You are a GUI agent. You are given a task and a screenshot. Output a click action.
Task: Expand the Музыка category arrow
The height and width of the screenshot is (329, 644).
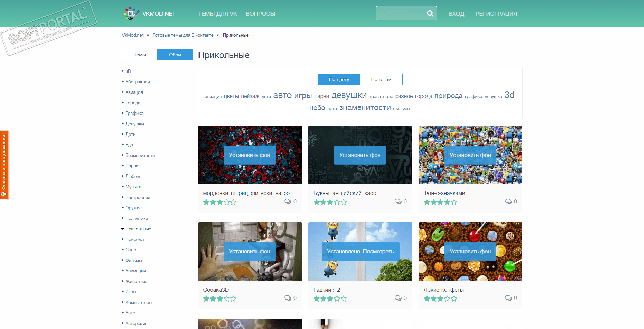[123, 187]
